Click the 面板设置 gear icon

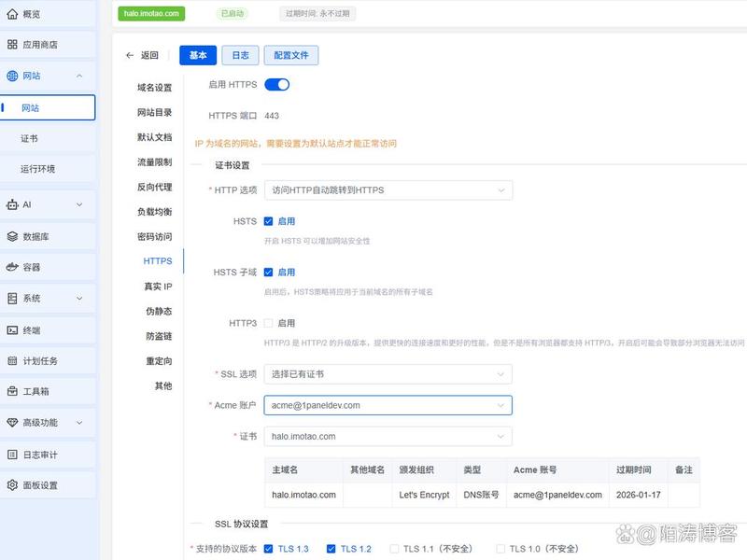(x=12, y=485)
